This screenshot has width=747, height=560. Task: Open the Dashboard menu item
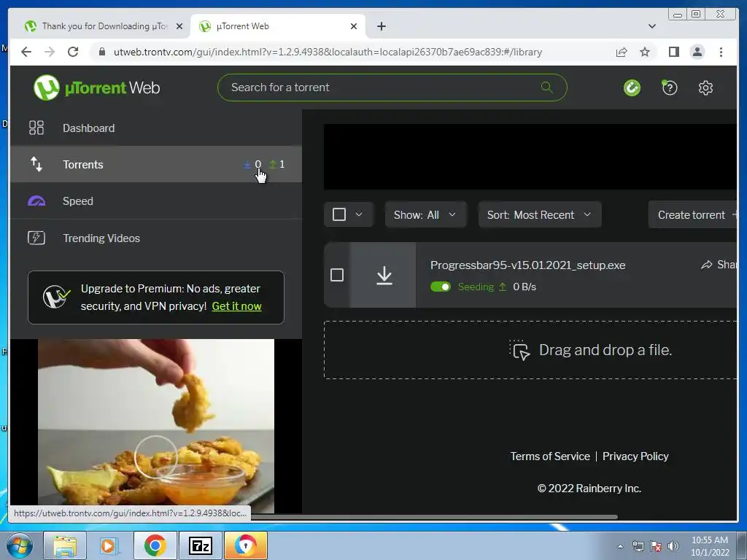(x=156, y=128)
